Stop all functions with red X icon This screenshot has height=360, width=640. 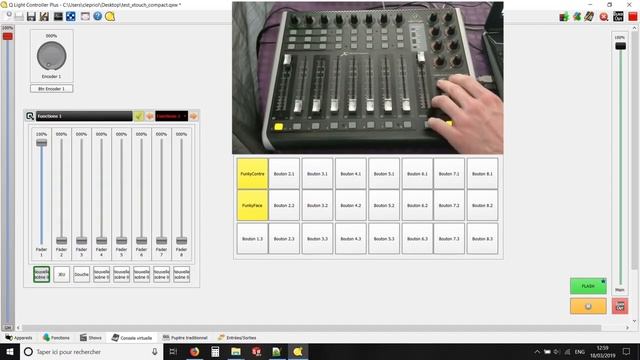pyautogui.click(x=604, y=16)
